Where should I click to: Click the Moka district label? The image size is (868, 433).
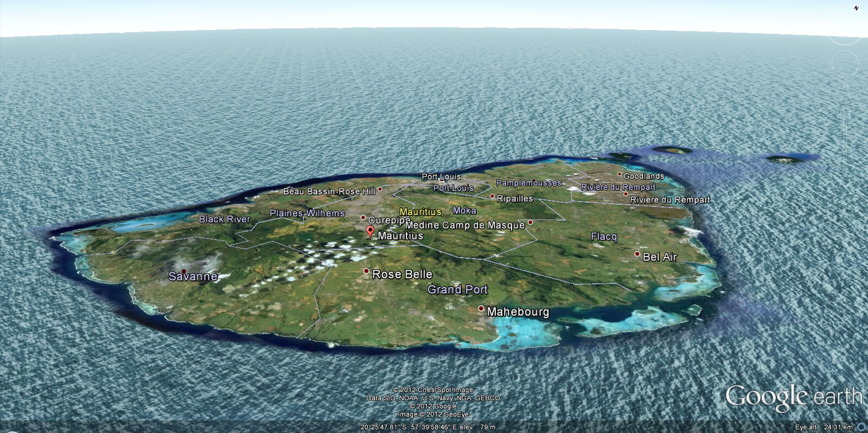[464, 210]
